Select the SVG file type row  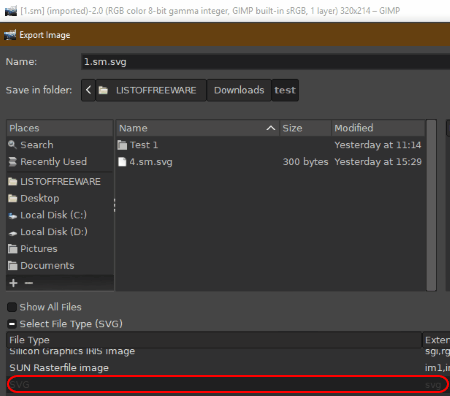coord(228,385)
